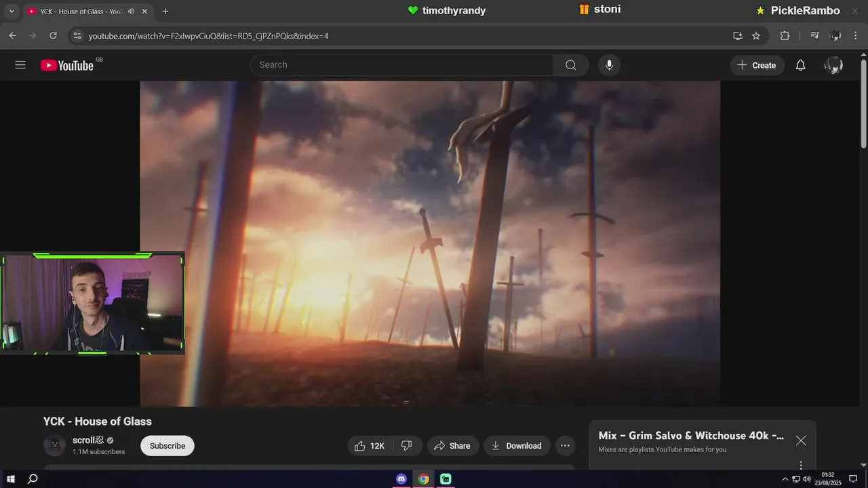Image resolution: width=868 pixels, height=488 pixels.
Task: Click the video player to pause
Action: pyautogui.click(x=430, y=244)
